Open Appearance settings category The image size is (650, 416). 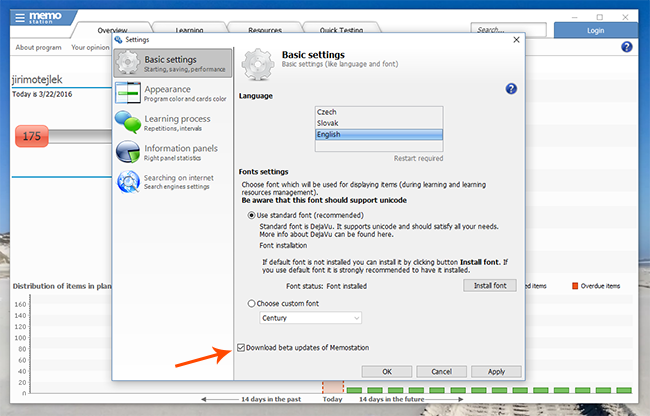click(171, 93)
